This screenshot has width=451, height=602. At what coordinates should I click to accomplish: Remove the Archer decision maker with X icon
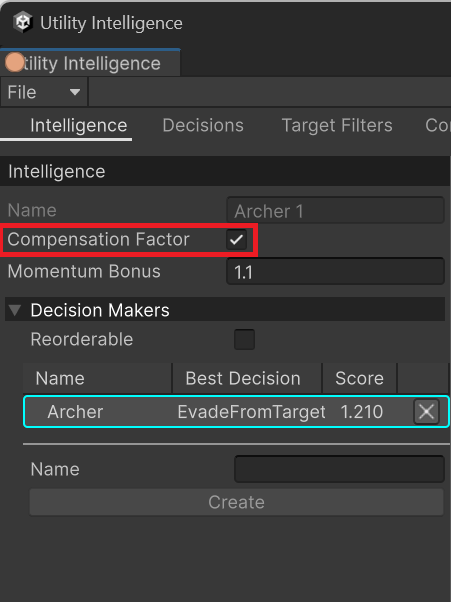coord(426,412)
